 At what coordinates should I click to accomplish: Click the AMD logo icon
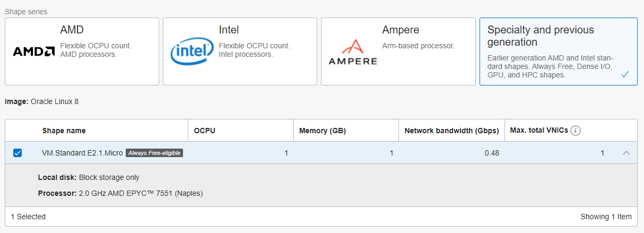pos(34,51)
